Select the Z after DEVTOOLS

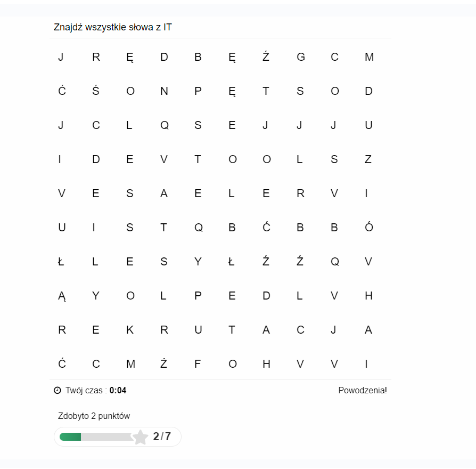click(x=368, y=159)
